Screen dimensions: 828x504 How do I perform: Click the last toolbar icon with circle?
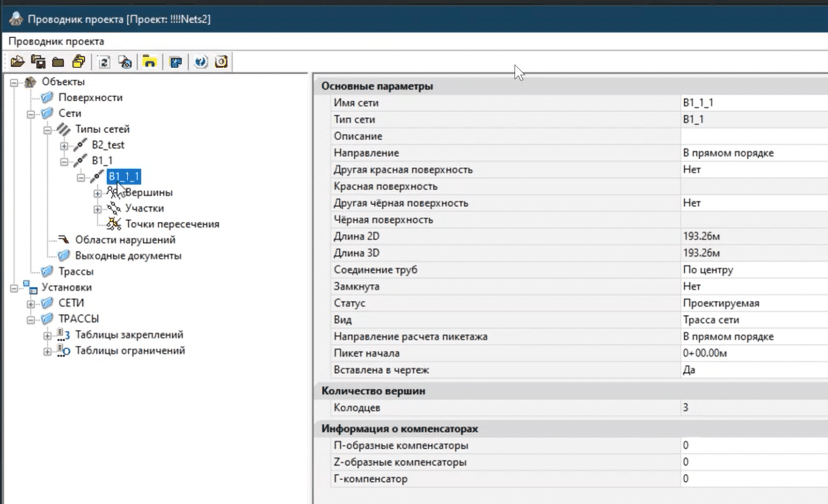pos(221,62)
